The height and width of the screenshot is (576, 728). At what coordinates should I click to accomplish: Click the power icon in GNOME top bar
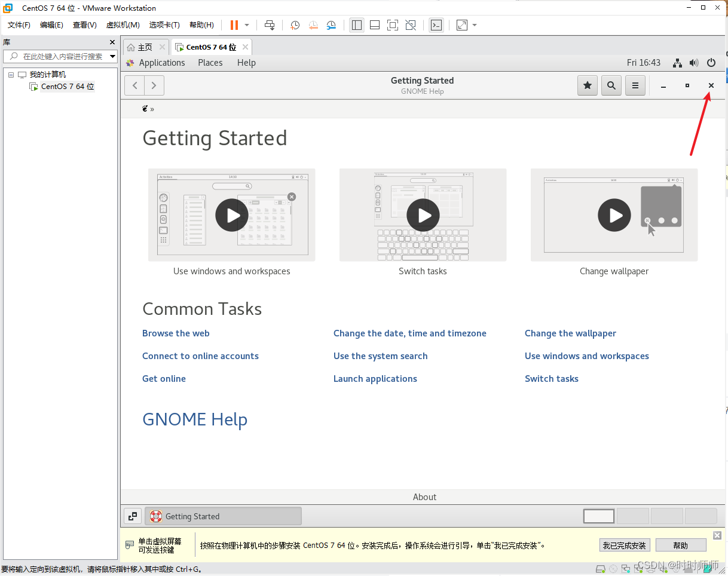[x=711, y=63]
